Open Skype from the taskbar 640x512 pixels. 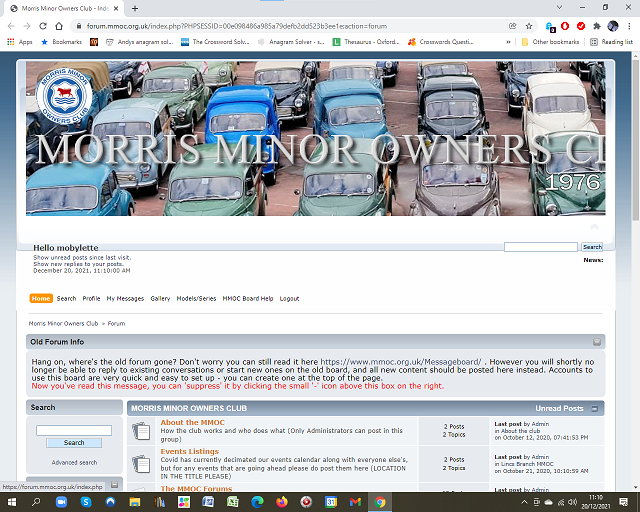86,502
